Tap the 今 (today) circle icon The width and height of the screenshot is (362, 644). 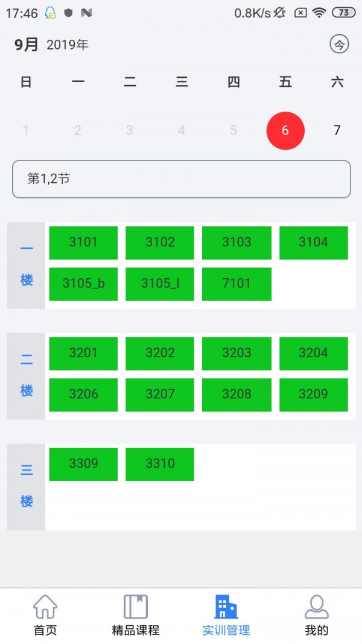click(x=339, y=44)
